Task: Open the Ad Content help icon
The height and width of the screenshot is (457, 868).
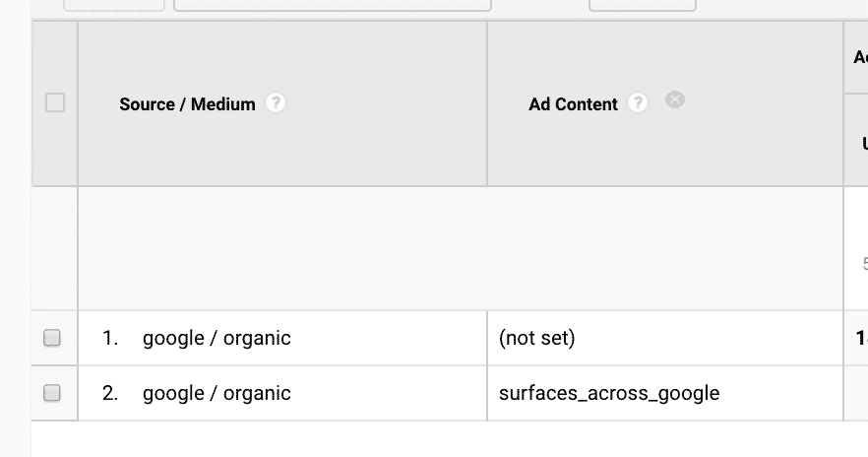Action: pyautogui.click(x=638, y=103)
